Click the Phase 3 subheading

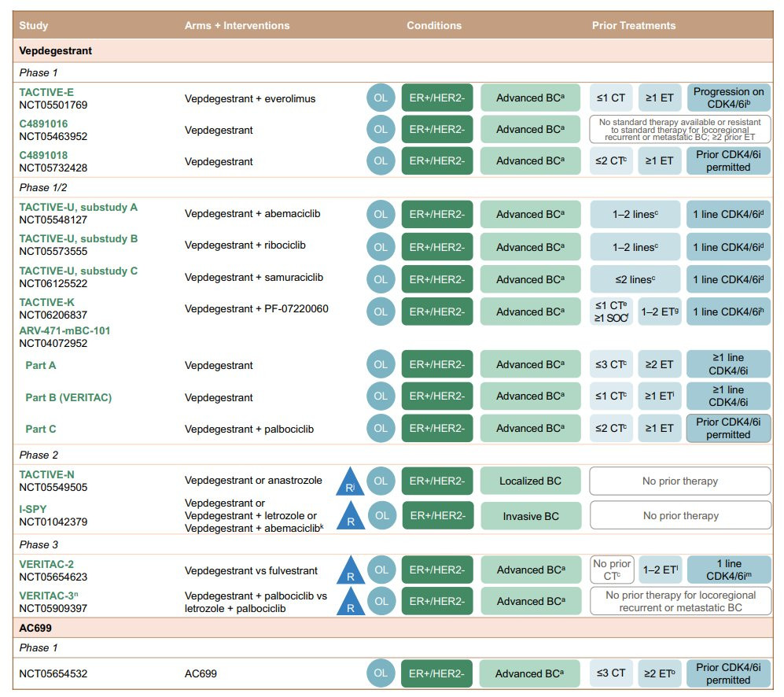click(39, 544)
